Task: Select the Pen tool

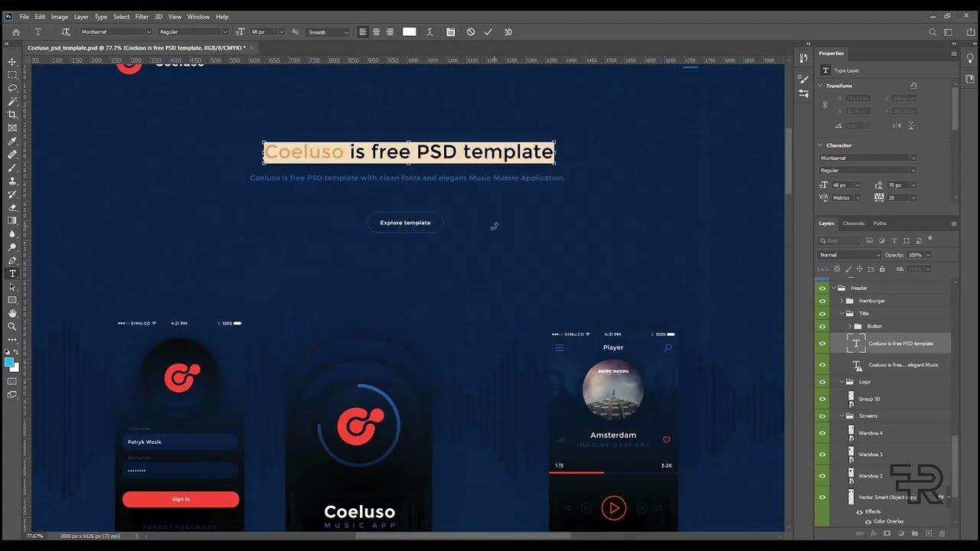Action: click(12, 260)
